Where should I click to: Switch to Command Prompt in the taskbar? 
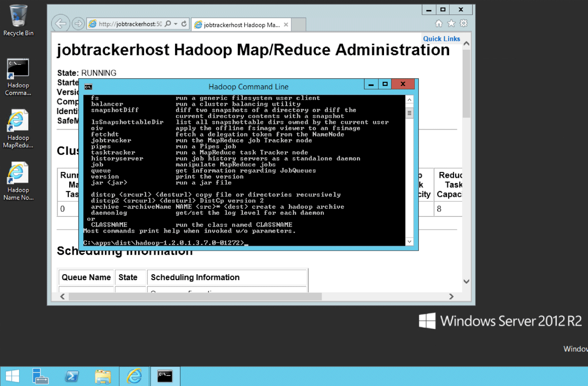coord(165,376)
